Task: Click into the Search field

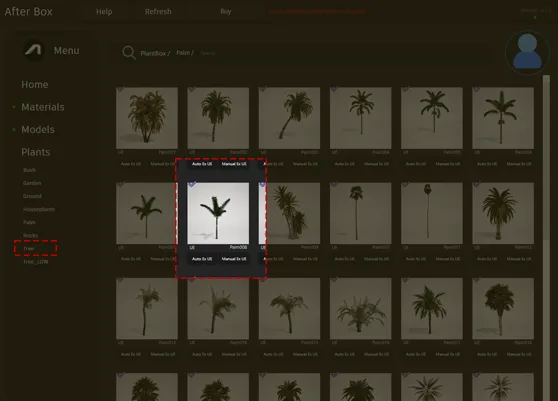Action: click(x=207, y=53)
